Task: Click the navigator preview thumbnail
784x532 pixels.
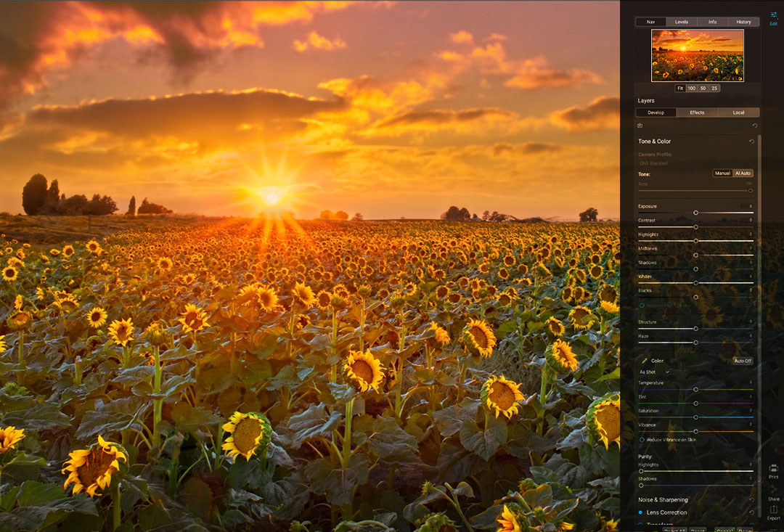Action: click(x=698, y=55)
